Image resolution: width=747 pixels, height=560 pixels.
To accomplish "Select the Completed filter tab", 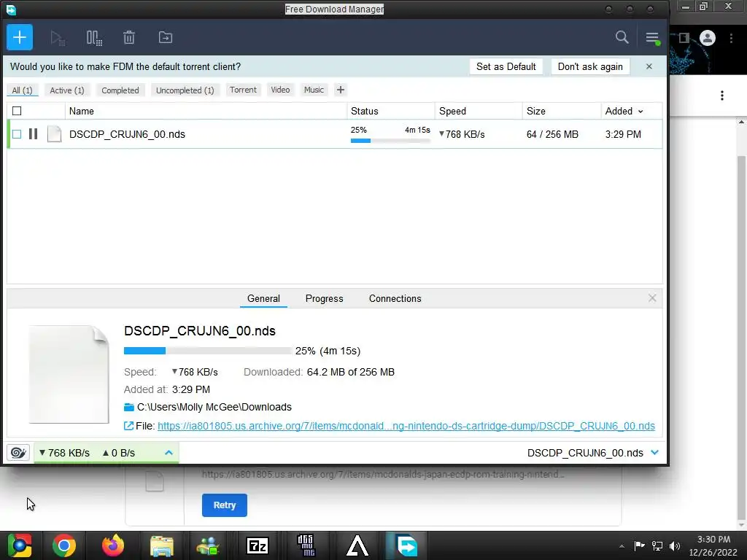I will tap(120, 90).
